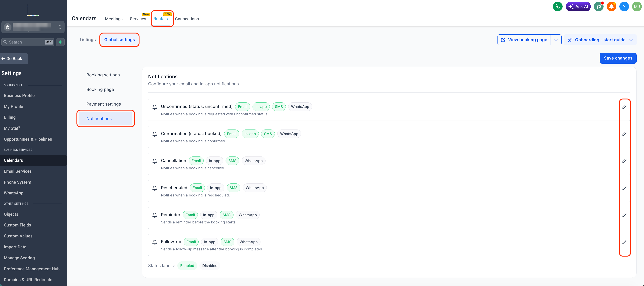Open the megaphone announcements icon
Image resolution: width=644 pixels, height=286 pixels.
point(598,7)
